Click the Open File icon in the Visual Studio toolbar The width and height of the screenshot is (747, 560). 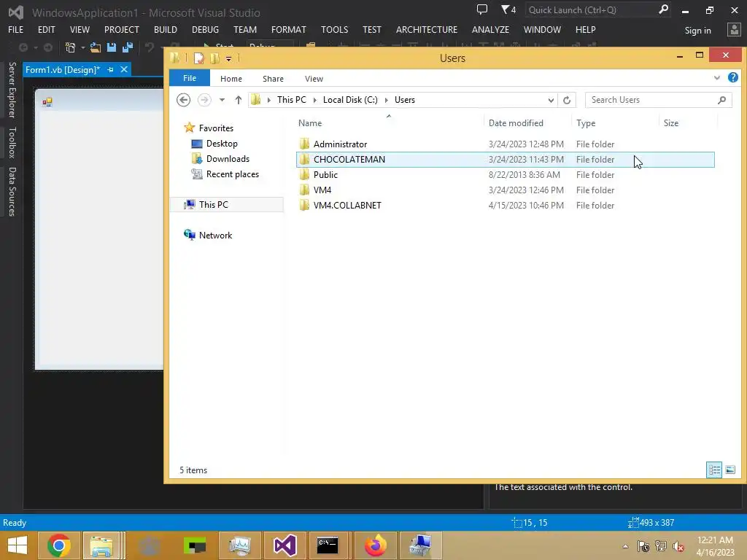[x=96, y=47]
